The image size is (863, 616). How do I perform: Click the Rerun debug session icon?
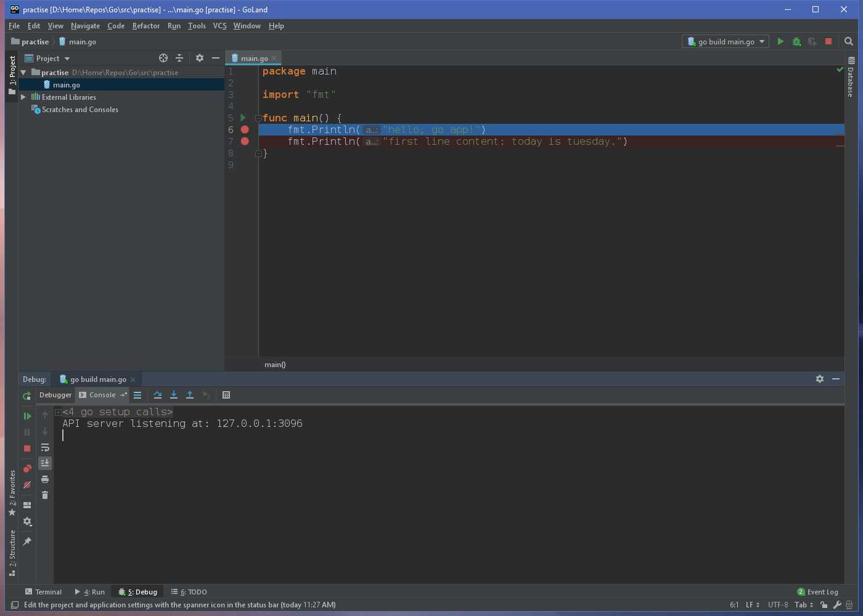coord(27,396)
